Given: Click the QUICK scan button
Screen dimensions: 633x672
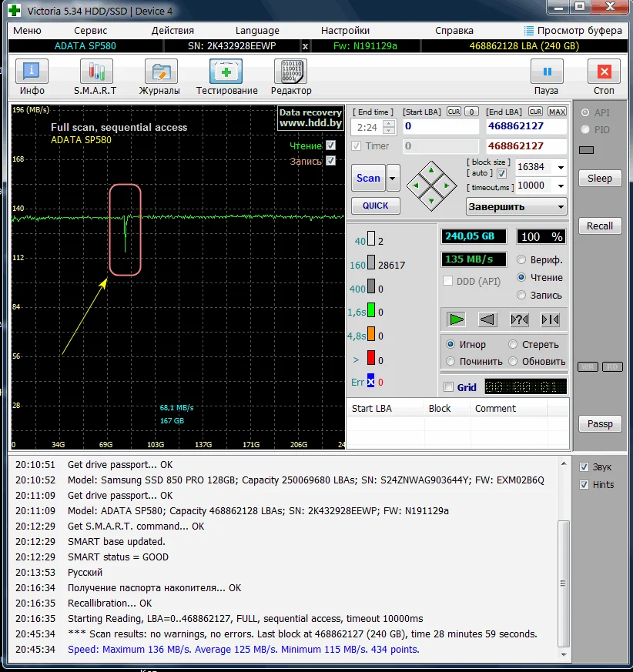Looking at the screenshot, I should 376,206.
